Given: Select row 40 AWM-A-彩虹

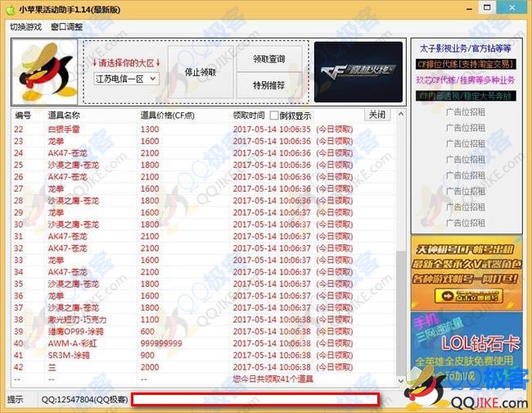Looking at the screenshot, I should [x=204, y=343].
